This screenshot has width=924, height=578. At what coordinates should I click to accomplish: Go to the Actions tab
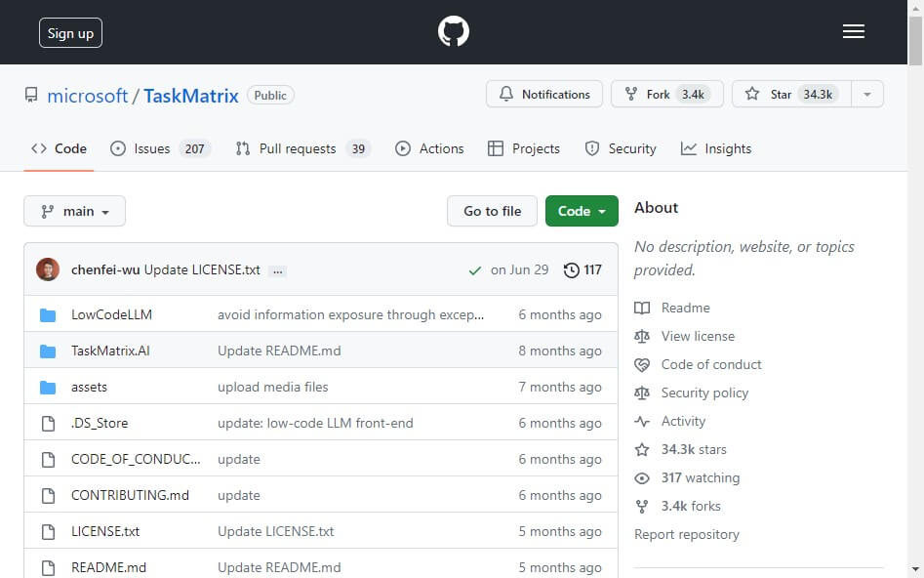(429, 148)
